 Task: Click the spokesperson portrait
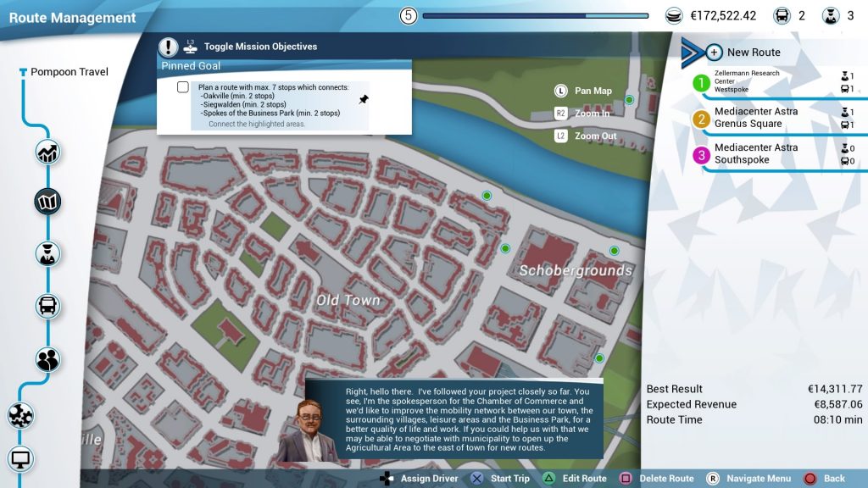[309, 430]
